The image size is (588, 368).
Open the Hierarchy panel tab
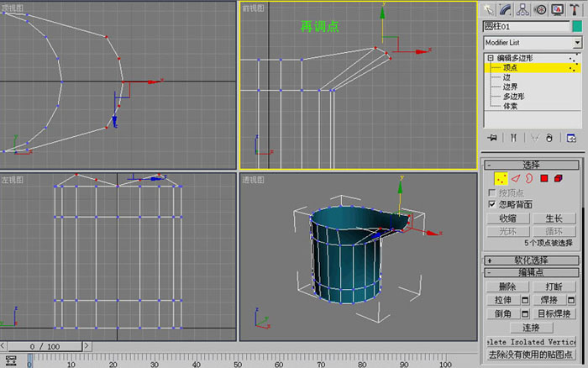tap(522, 9)
